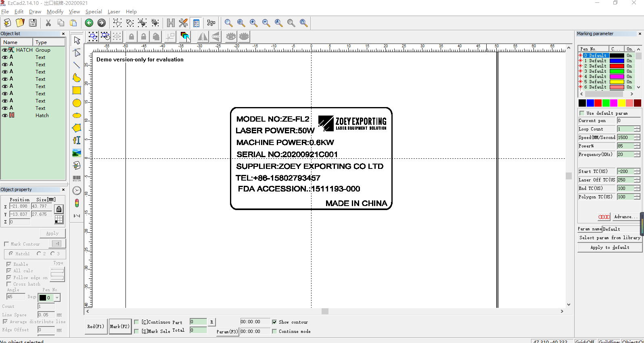Open Param(F3) settings
Screen dimensions: 644x343
tap(228, 332)
